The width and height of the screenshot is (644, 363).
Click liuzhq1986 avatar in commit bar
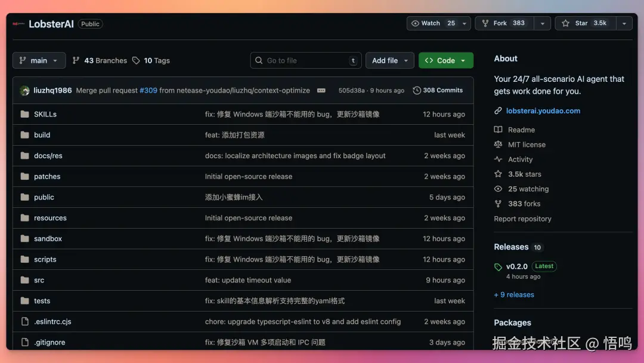tap(24, 90)
